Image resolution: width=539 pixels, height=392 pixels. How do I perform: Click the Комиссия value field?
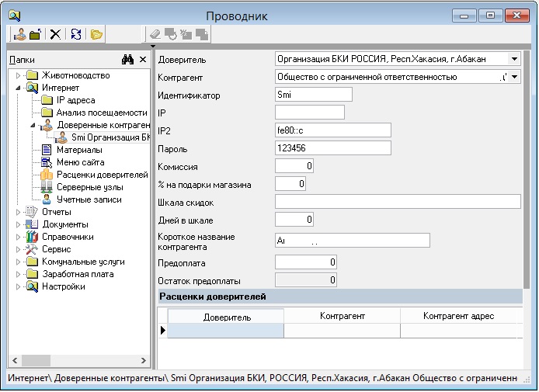[294, 166]
